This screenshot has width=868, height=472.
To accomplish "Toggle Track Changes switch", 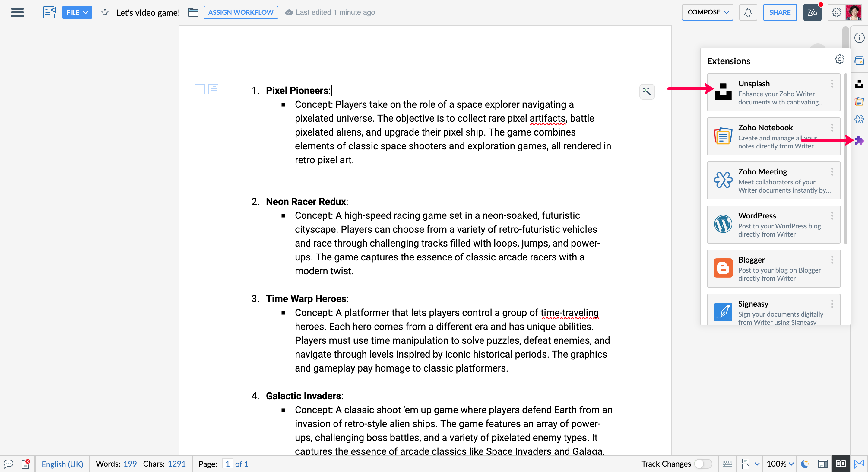I will click(703, 464).
